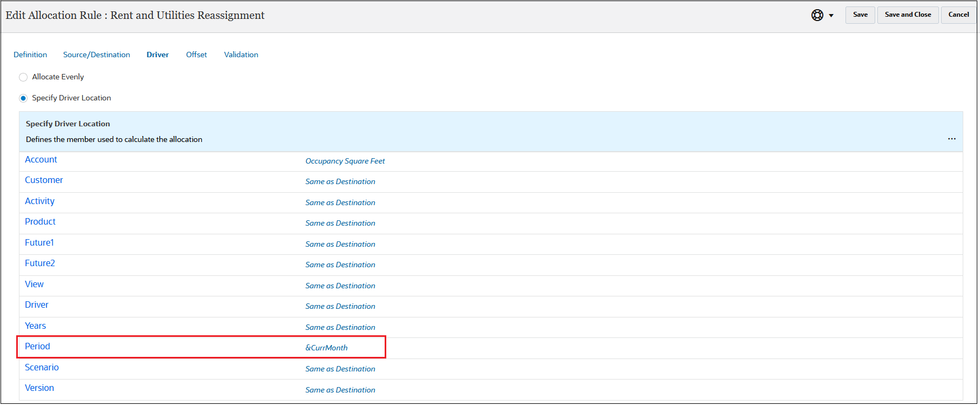
Task: Click Same as Destination in Activity row
Action: 340,203
